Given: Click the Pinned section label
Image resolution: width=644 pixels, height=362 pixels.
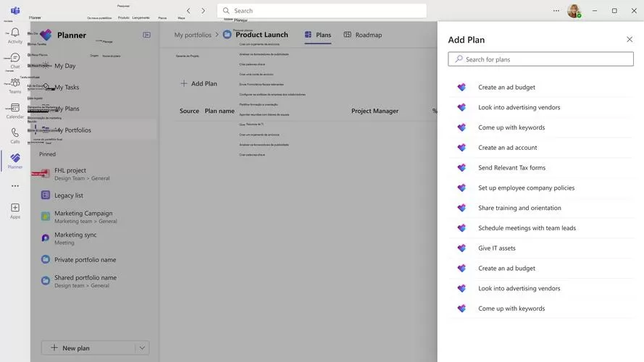Looking at the screenshot, I should [47, 154].
